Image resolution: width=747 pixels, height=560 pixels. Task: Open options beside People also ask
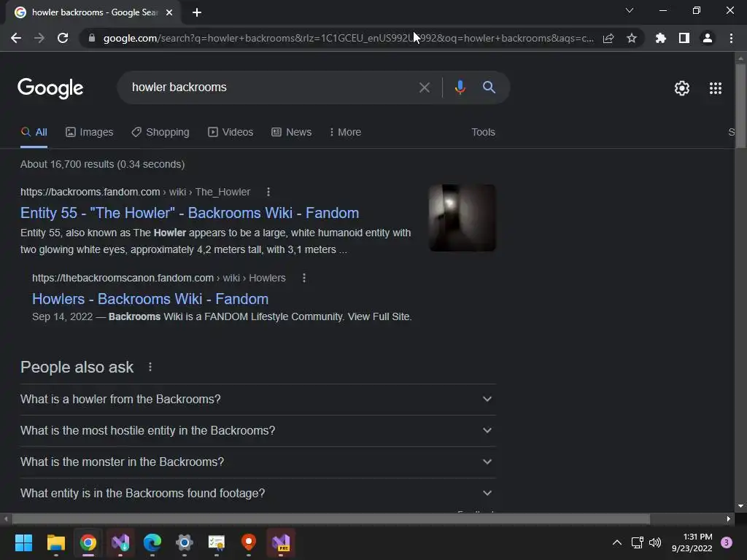pyautogui.click(x=150, y=367)
